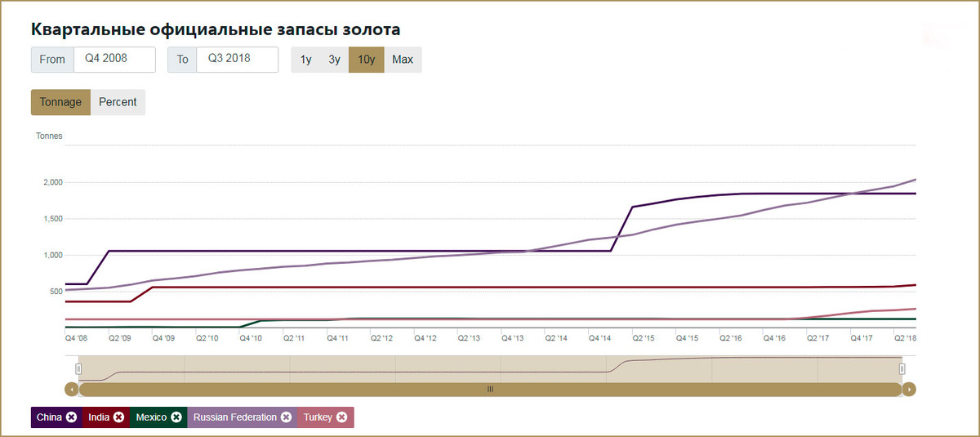The width and height of the screenshot is (980, 437).
Task: Click the 1,500 axis value
Action: tap(52, 219)
